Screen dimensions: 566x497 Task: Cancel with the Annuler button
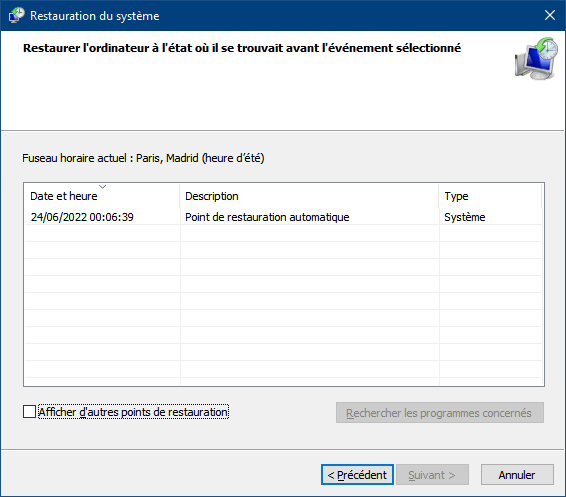tap(517, 475)
